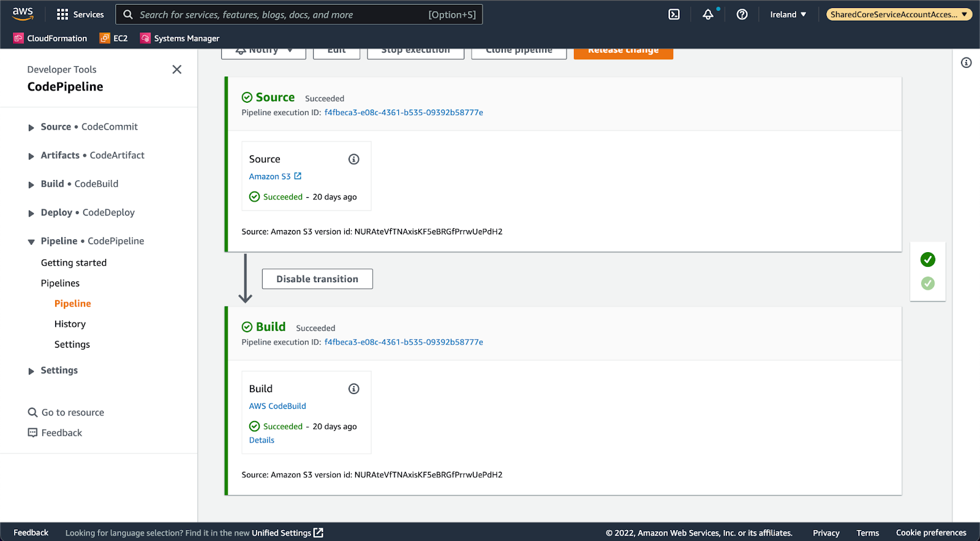The height and width of the screenshot is (541, 980).
Task: Select the highlighted Pipeline nav item
Action: tap(72, 304)
